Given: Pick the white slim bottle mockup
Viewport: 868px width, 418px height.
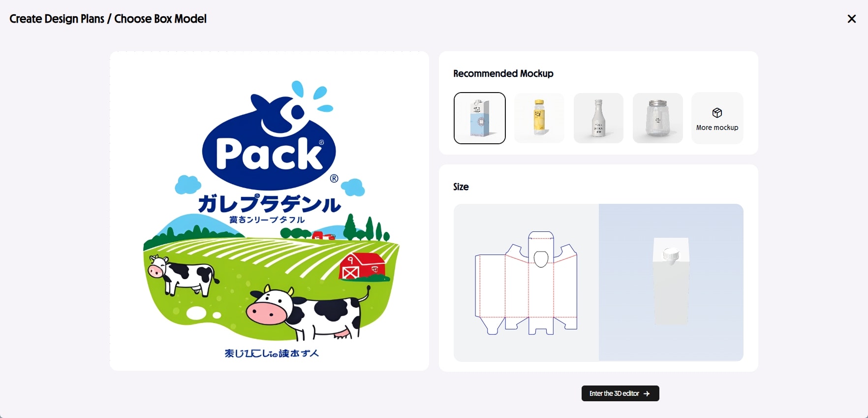Looking at the screenshot, I should coord(598,118).
